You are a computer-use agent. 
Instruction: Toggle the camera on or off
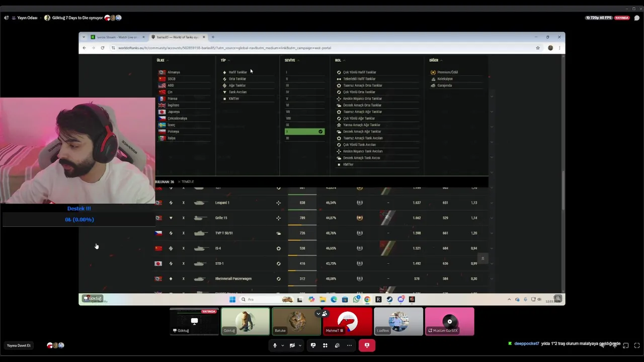292,345
